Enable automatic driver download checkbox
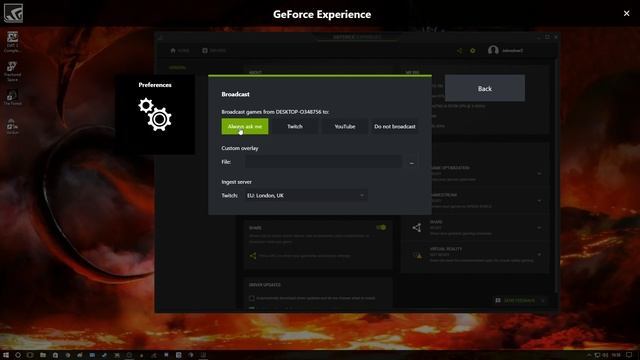 pyautogui.click(x=252, y=298)
